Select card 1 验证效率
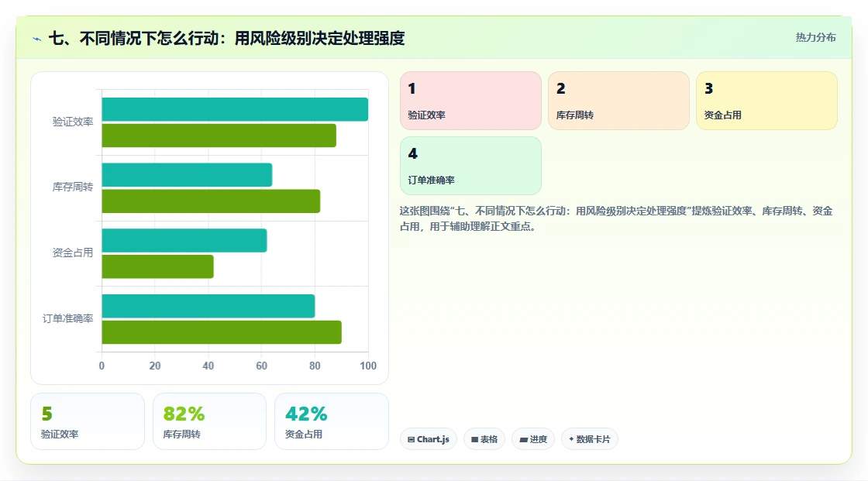868x481 pixels. pyautogui.click(x=470, y=101)
